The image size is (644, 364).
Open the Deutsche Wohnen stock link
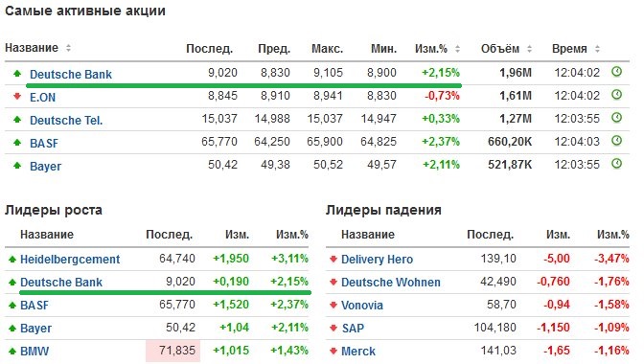391,283
